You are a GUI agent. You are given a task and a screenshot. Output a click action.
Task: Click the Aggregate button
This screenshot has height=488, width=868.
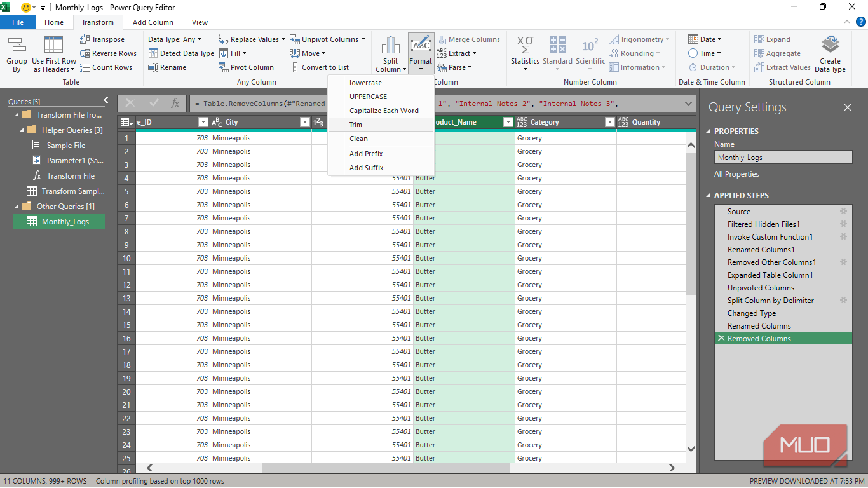(x=777, y=53)
